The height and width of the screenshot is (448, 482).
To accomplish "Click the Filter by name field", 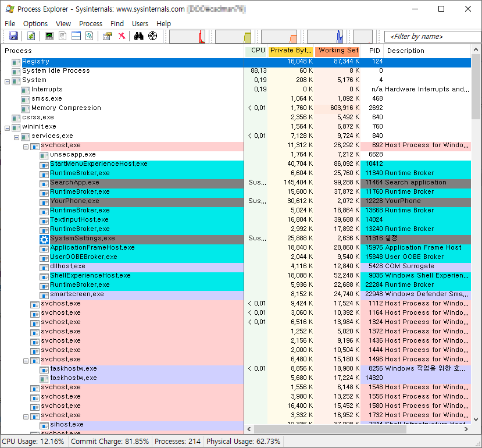I will point(433,37).
